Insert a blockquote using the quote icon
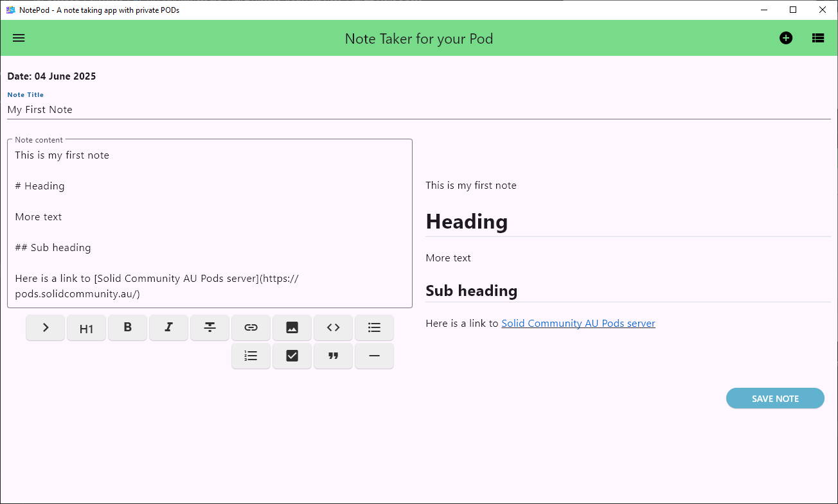 pos(334,356)
